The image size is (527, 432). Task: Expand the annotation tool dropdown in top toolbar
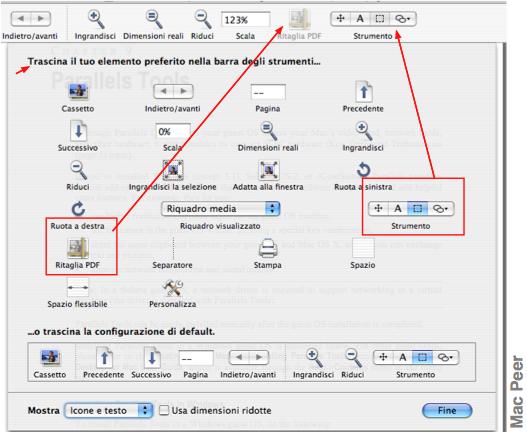(x=403, y=19)
